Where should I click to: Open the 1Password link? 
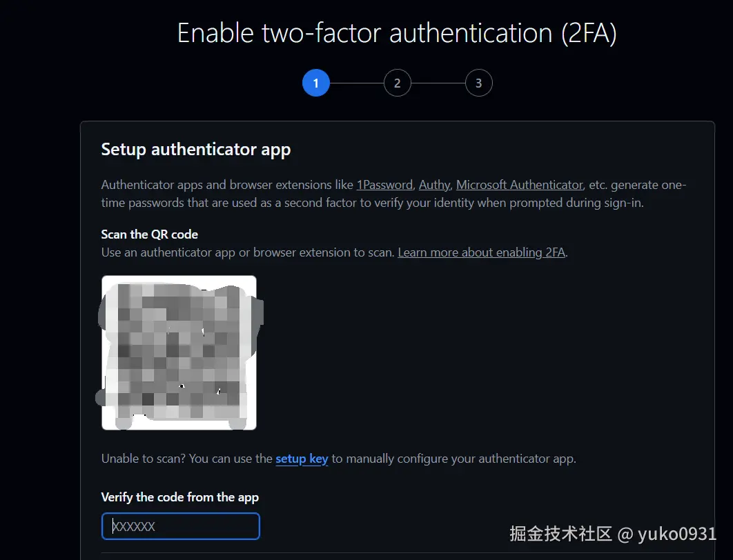click(384, 185)
